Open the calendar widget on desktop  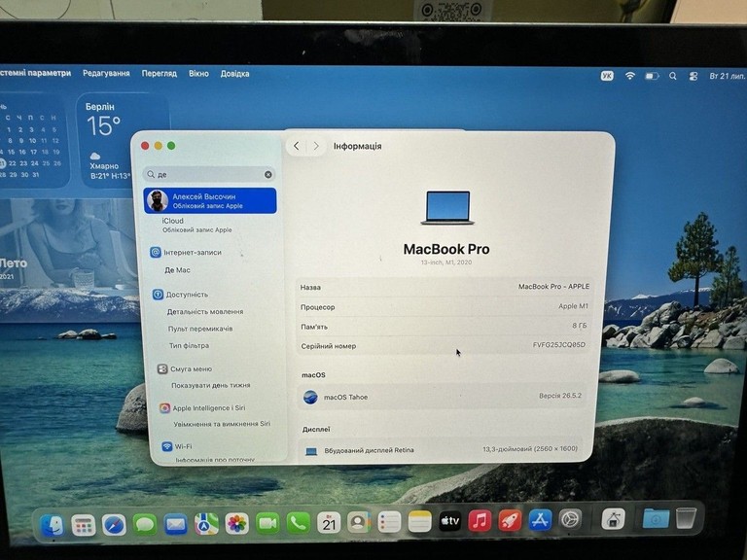(x=32, y=140)
